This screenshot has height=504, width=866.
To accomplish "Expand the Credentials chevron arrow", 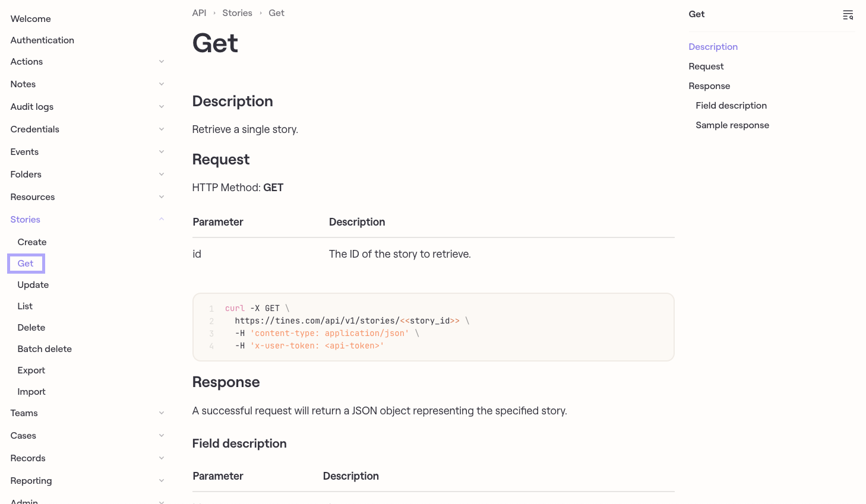I will (x=162, y=129).
